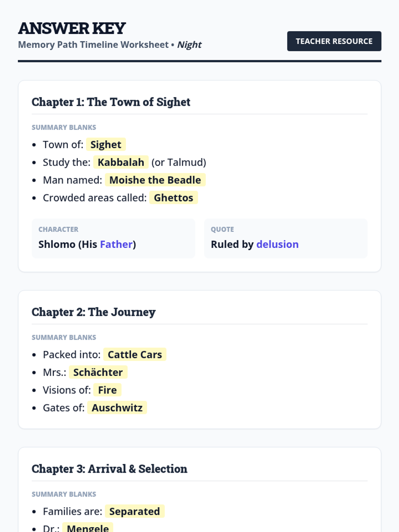The image size is (399, 532).
Task: Select the highlighted "Schächter" answer
Action: click(x=98, y=372)
